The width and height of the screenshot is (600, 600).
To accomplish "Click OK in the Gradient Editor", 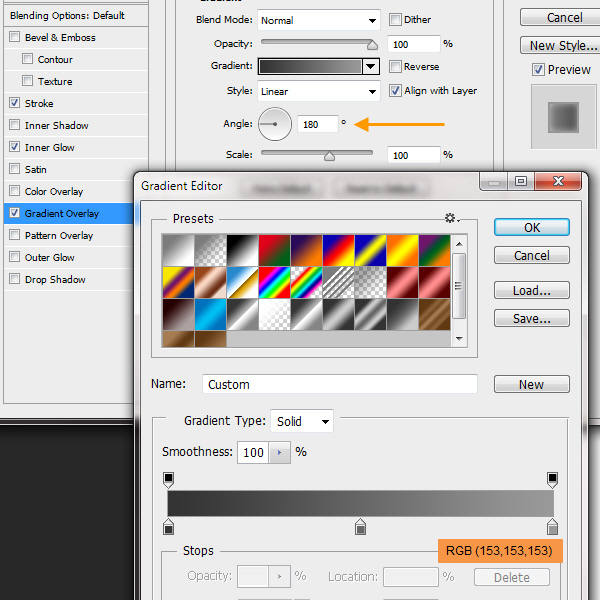I will (x=531, y=227).
